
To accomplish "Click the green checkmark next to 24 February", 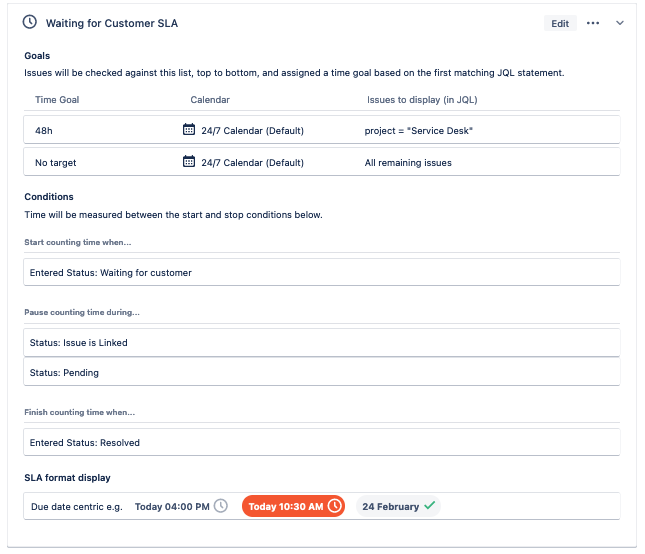I will coord(429,505).
